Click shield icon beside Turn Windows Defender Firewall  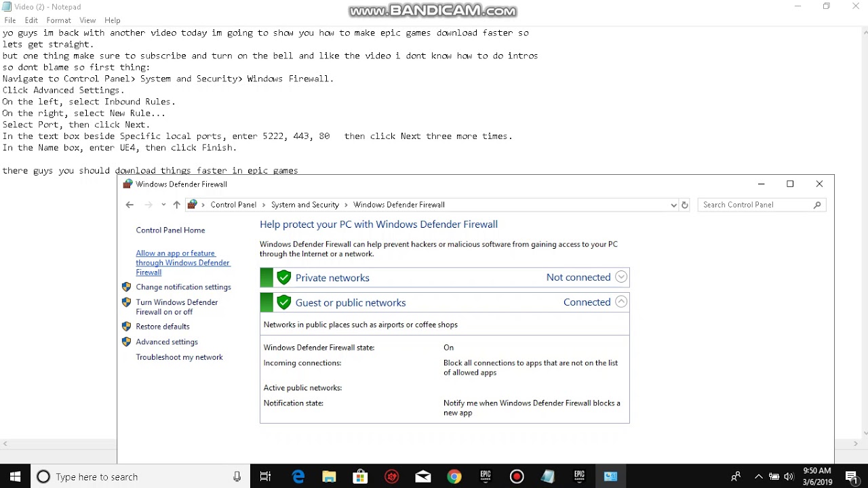click(x=126, y=302)
